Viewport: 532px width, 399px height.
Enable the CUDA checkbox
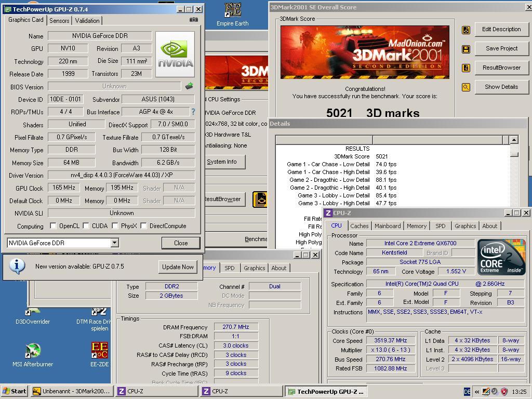point(86,225)
